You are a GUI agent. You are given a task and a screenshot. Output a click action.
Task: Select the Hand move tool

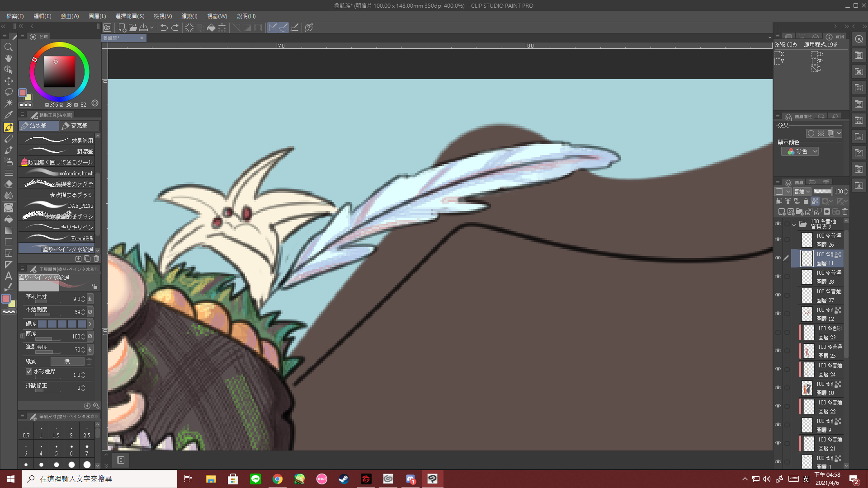coord(8,58)
